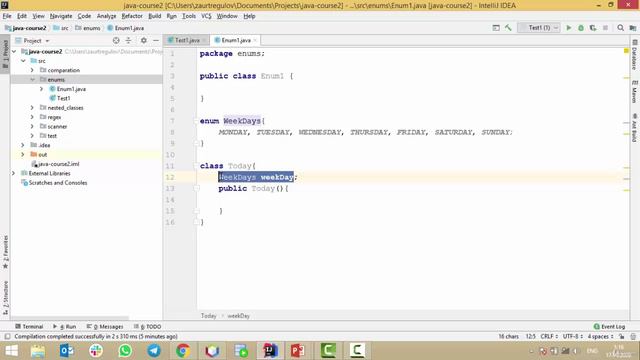The image size is (640, 360).
Task: Open the Structure tool window
Action: click(5, 297)
